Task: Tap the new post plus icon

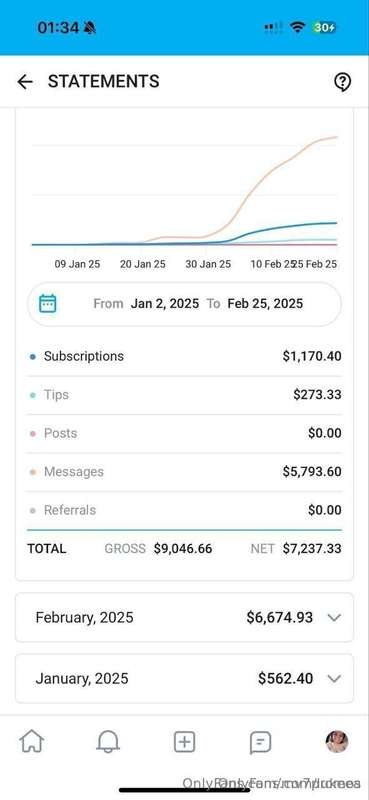Action: [184, 741]
